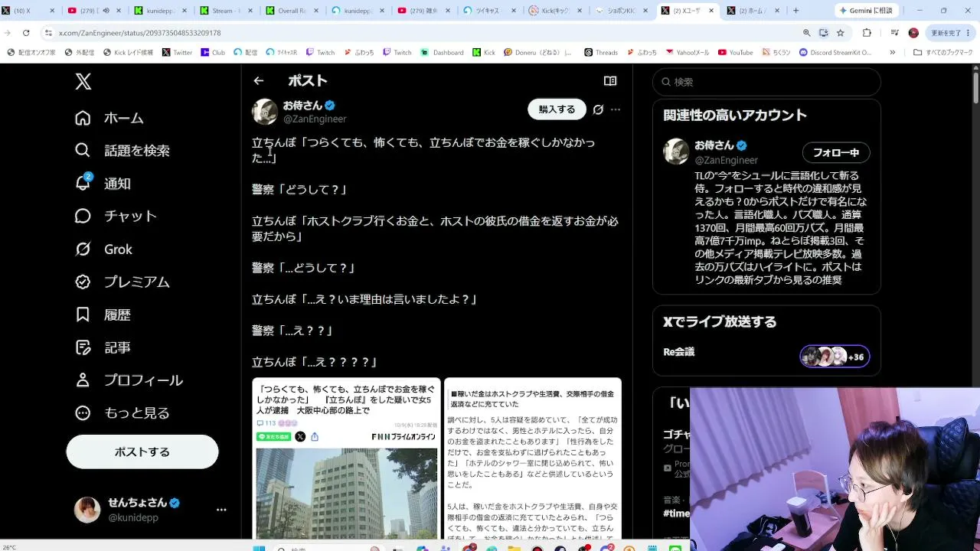Open account menu dots beside せんちょさん
The image size is (980, 551).
[221, 510]
